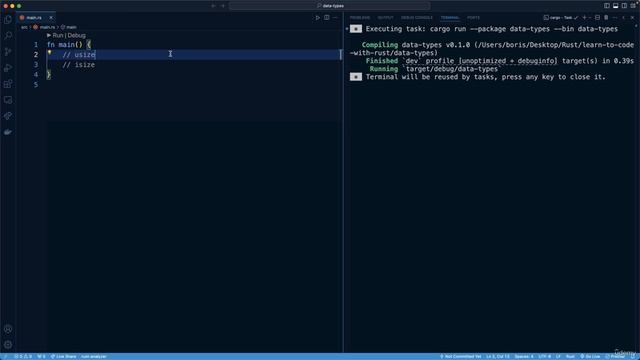The image size is (640, 360).
Task: Click the LF end-of-line status item
Action: [558, 356]
